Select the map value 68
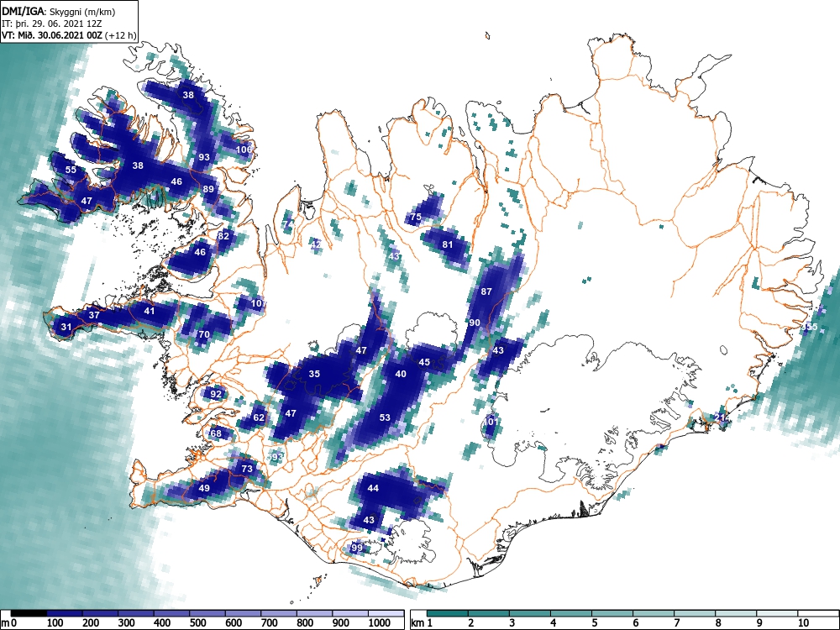The height and width of the screenshot is (630, 840). tap(216, 433)
